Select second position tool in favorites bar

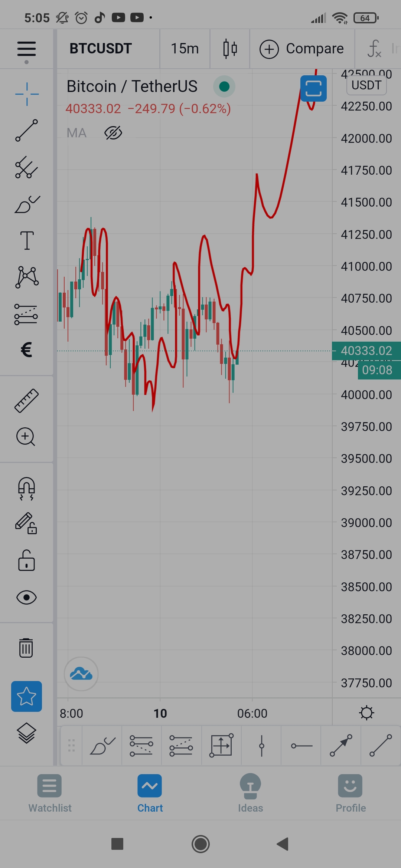181,746
